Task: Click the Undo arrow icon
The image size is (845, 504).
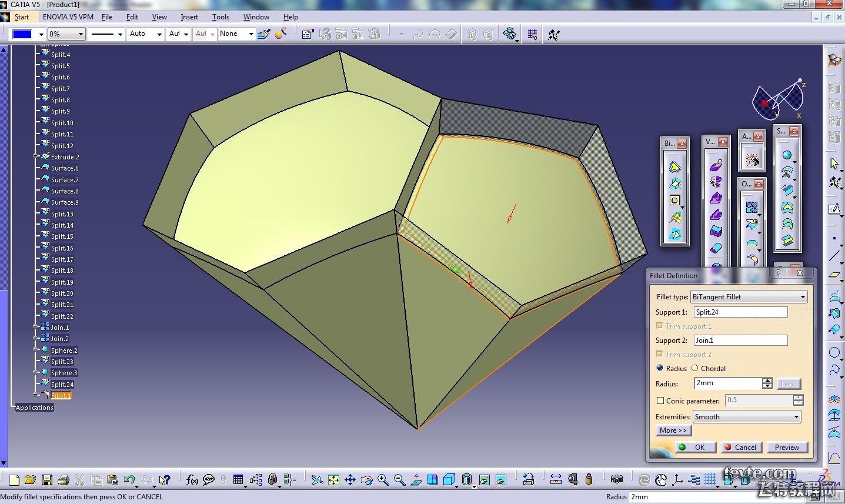Action: pos(129,480)
